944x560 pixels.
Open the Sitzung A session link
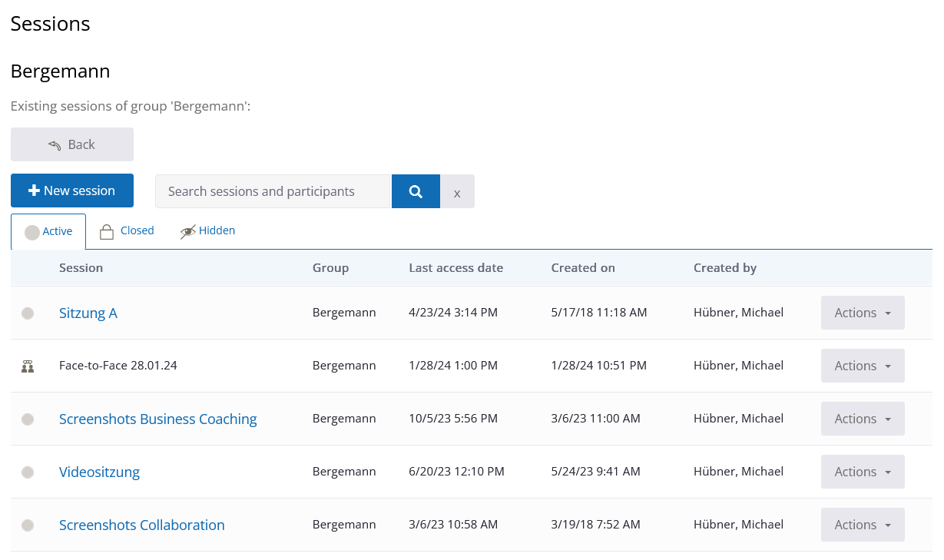point(88,313)
